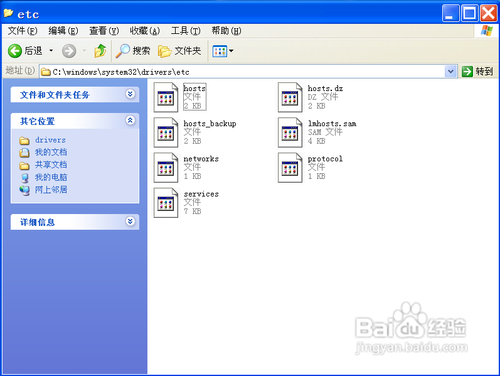Select the protocol file icon
Screen dimensions: 500x376
pos(290,167)
